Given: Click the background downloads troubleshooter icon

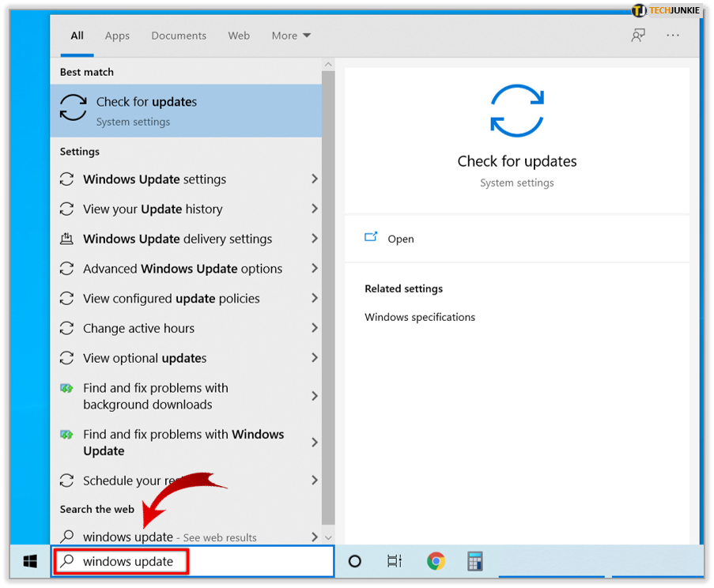Looking at the screenshot, I should click(67, 388).
